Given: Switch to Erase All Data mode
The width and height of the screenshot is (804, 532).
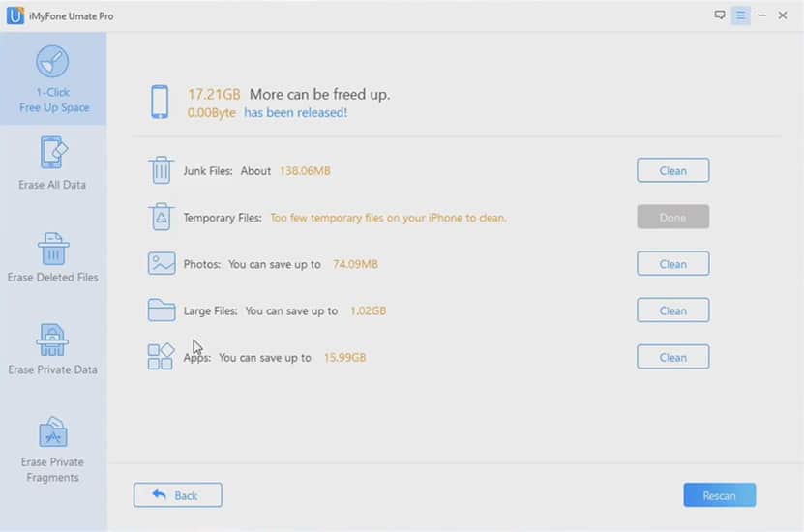Looking at the screenshot, I should click(52, 163).
